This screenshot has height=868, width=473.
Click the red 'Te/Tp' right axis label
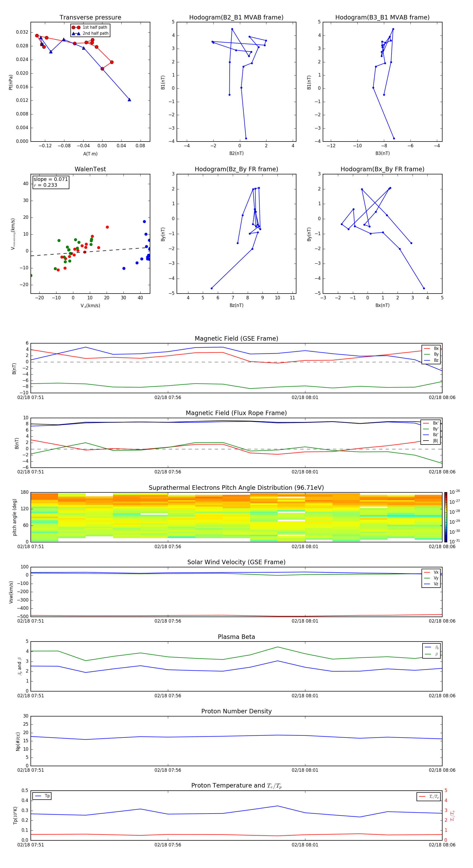coord(453,815)
